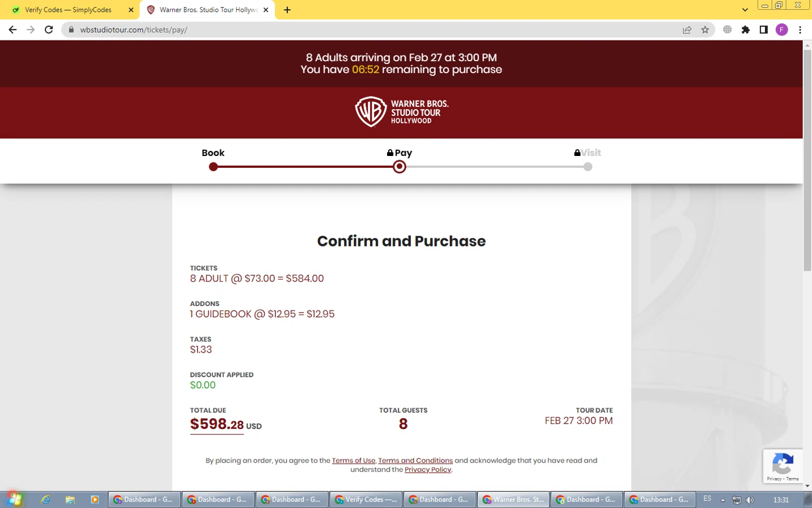Image resolution: width=812 pixels, height=508 pixels.
Task: Open the Terms and Conditions link
Action: (x=415, y=461)
